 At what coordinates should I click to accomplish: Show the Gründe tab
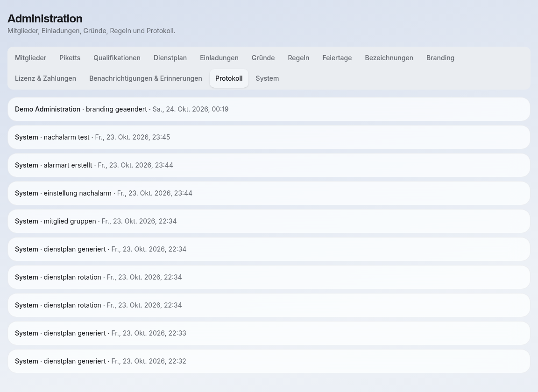(x=263, y=58)
